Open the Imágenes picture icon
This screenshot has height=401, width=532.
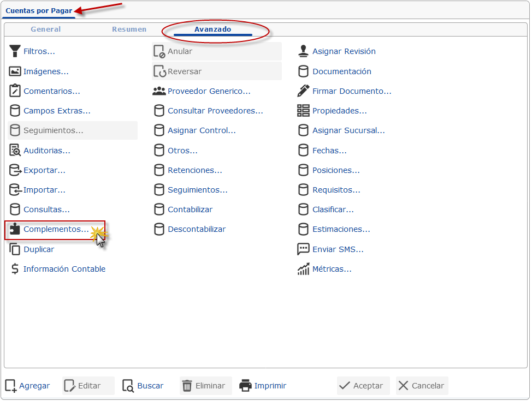click(15, 71)
